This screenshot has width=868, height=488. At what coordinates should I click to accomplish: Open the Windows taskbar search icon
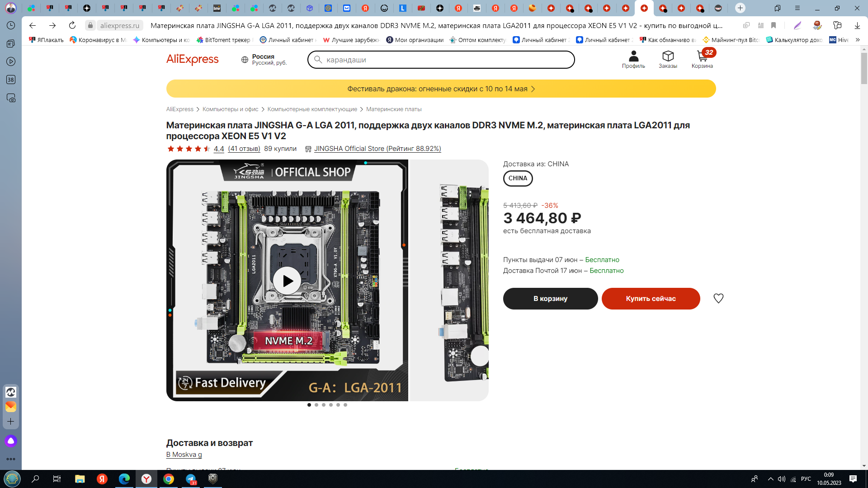pos(35,479)
